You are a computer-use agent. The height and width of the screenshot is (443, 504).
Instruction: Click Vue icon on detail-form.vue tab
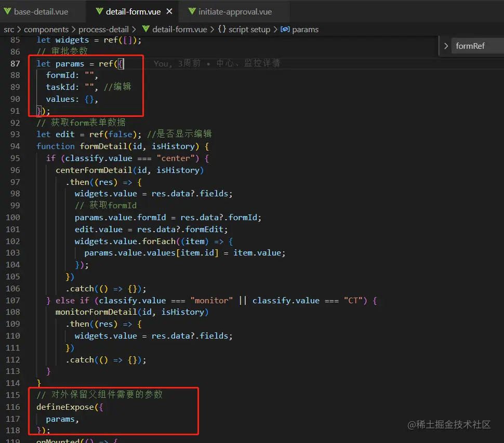click(100, 11)
